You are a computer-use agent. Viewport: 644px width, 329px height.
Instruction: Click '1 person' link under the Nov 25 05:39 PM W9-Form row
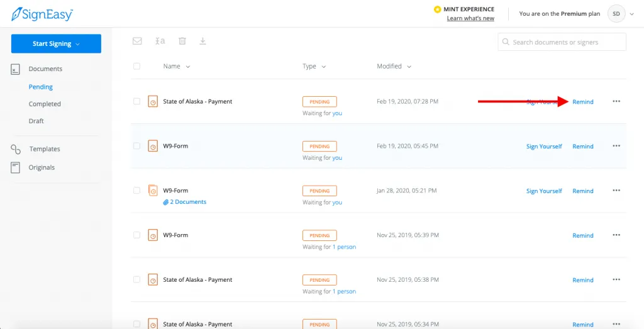(x=344, y=247)
